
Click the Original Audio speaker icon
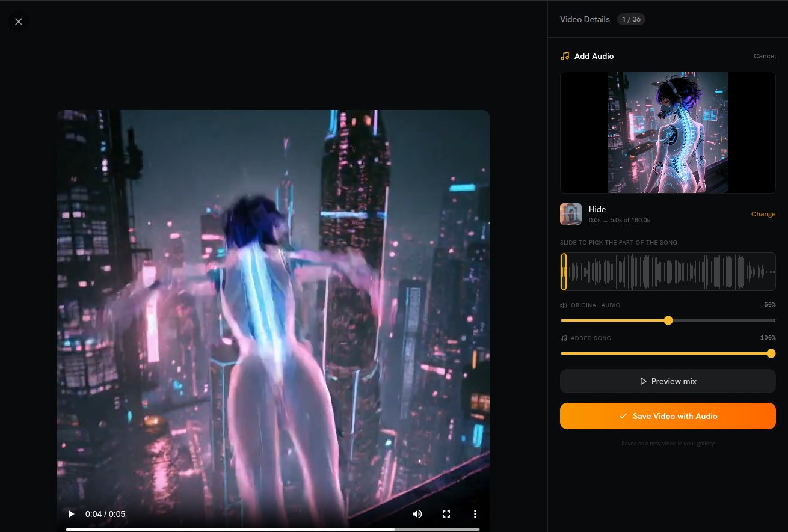pyautogui.click(x=564, y=305)
